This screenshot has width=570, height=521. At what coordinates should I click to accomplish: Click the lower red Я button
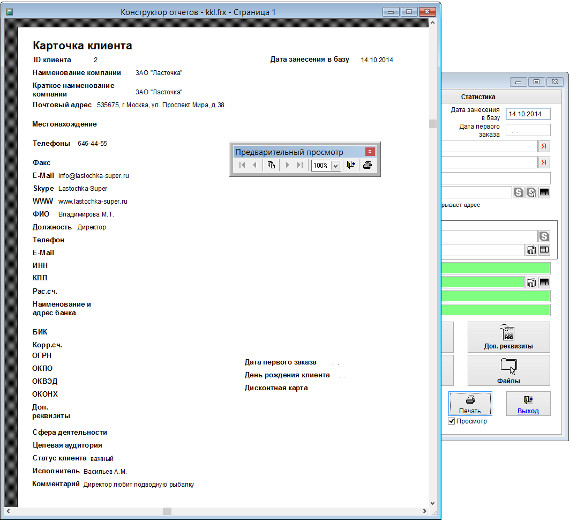(x=544, y=162)
